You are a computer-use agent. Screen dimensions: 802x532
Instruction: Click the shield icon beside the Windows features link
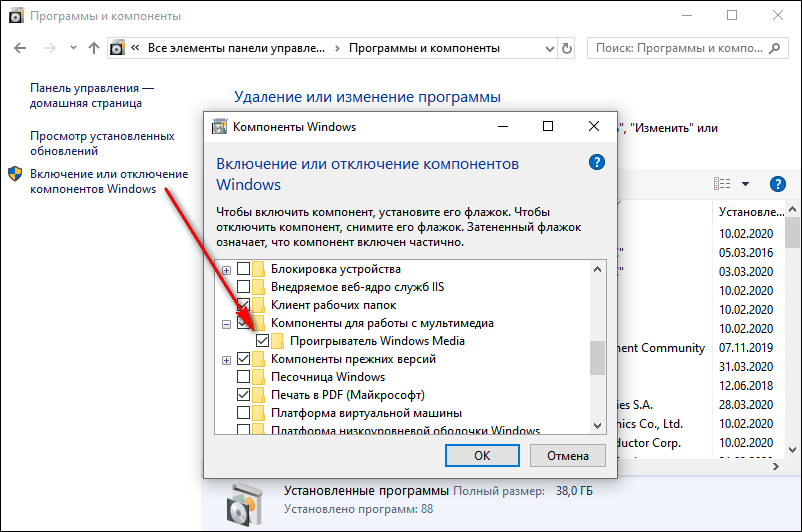pos(15,174)
